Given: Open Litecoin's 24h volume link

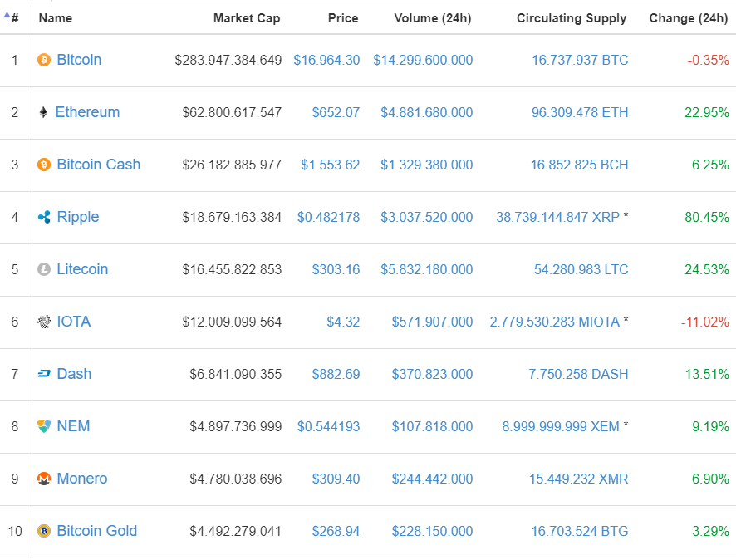Looking at the screenshot, I should tap(427, 269).
